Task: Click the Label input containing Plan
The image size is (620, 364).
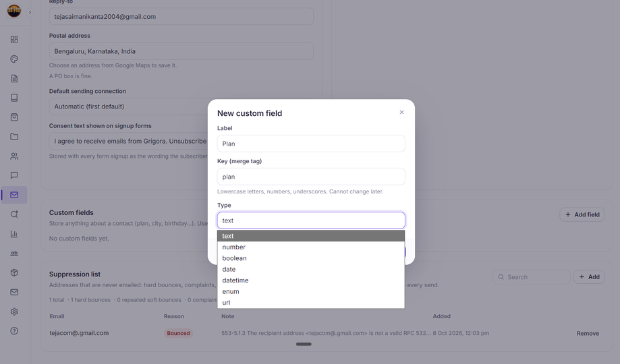Action: coord(311,144)
